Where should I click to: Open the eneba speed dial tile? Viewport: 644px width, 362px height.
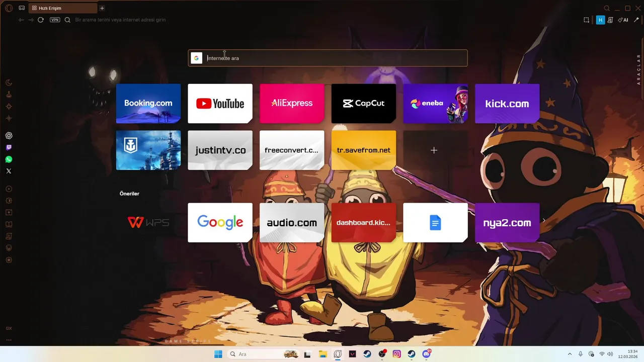pyautogui.click(x=435, y=104)
